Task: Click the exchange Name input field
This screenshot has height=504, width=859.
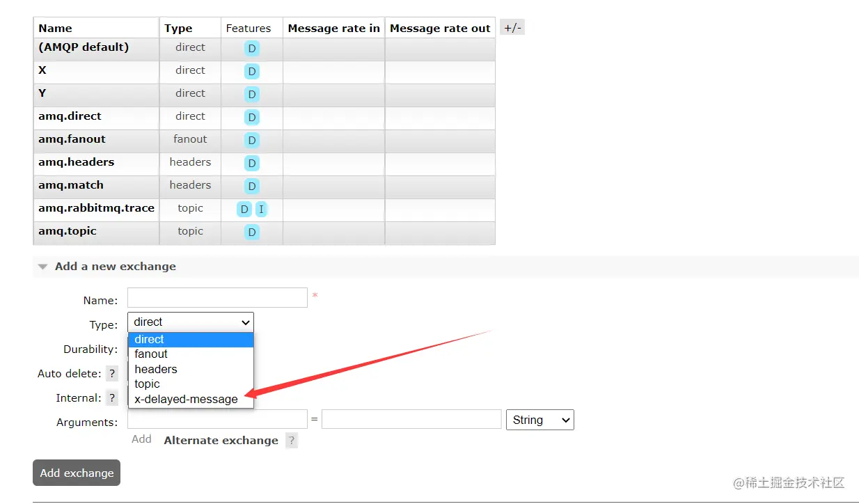Action: point(217,297)
